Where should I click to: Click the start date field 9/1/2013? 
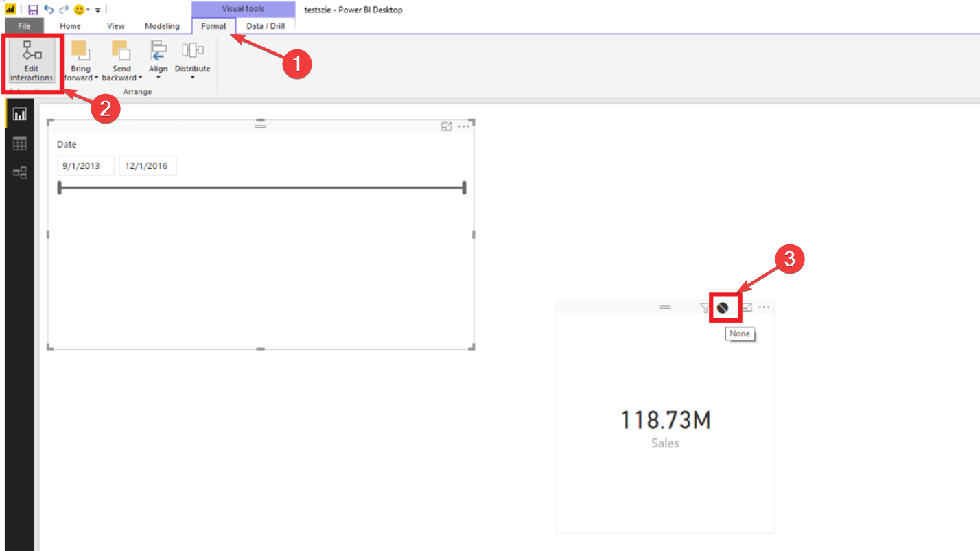(x=86, y=166)
